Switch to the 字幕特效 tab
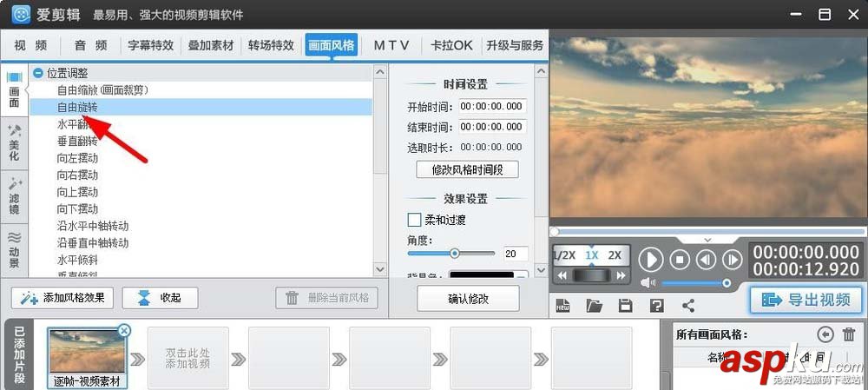Viewport: 868px width, 390px height. click(150, 45)
